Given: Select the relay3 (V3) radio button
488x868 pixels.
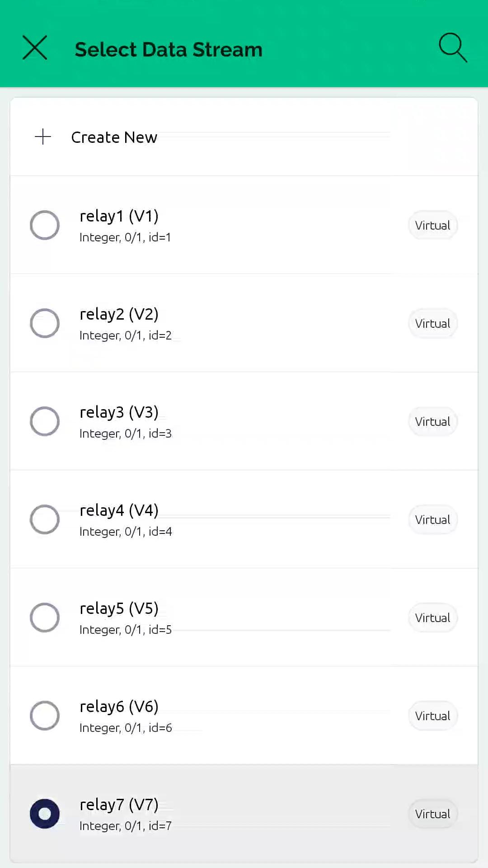Looking at the screenshot, I should pyautogui.click(x=45, y=421).
